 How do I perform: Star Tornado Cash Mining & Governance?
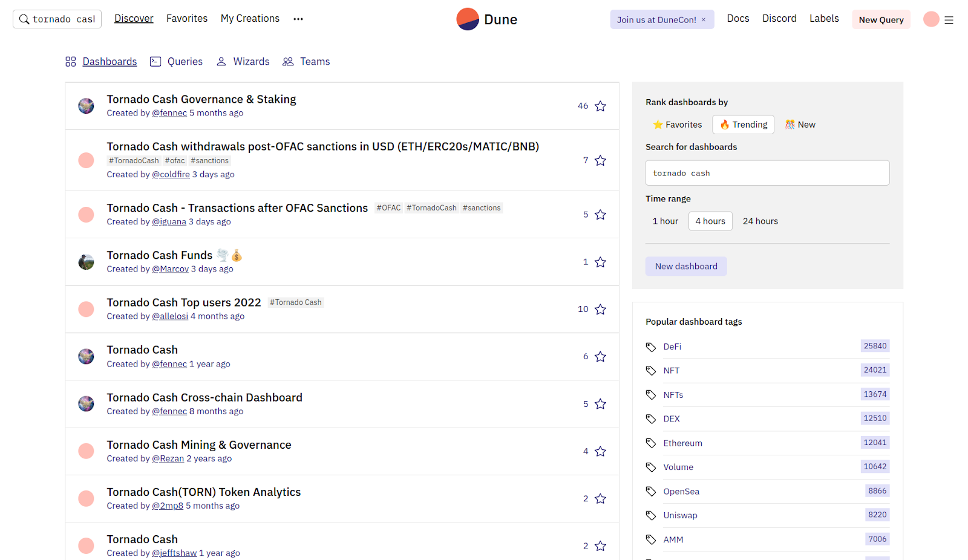coord(600,451)
